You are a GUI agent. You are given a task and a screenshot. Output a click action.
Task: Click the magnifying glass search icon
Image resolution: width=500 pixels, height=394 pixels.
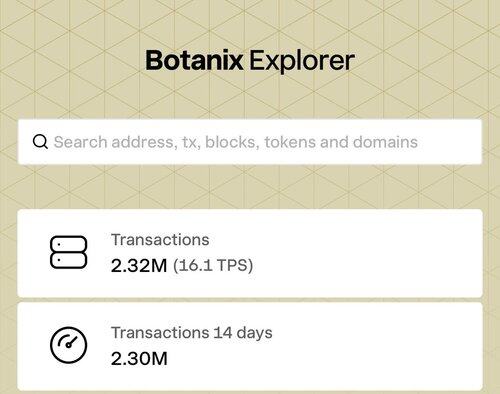pos(40,142)
